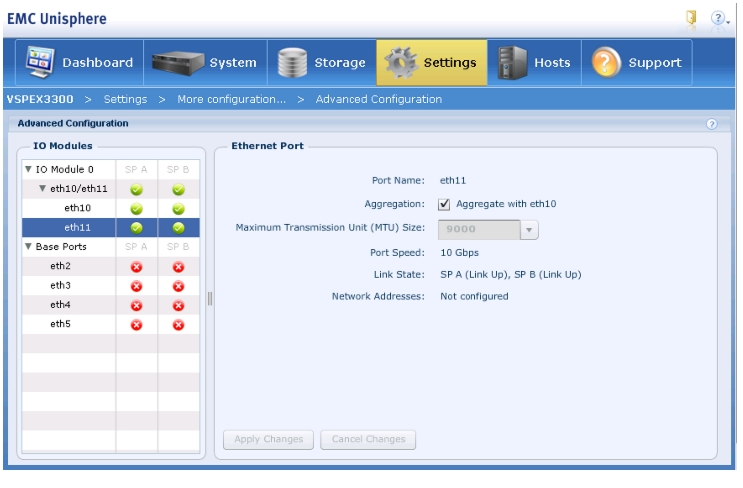Click eth11 SP A green check icon
The width and height of the screenshot is (743, 488).
coord(136,228)
